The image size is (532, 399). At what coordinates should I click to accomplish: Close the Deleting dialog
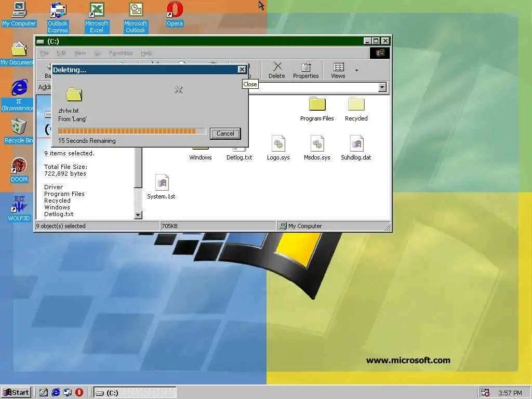(x=242, y=70)
